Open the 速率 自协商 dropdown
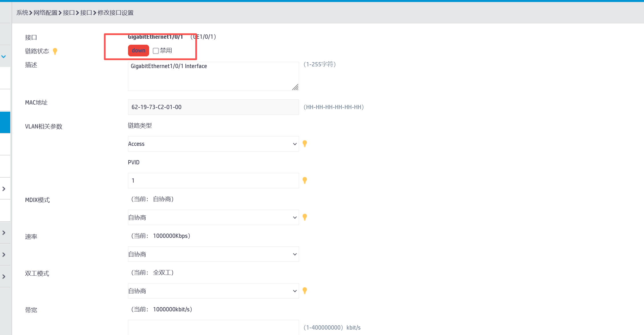The height and width of the screenshot is (335, 644). point(213,254)
